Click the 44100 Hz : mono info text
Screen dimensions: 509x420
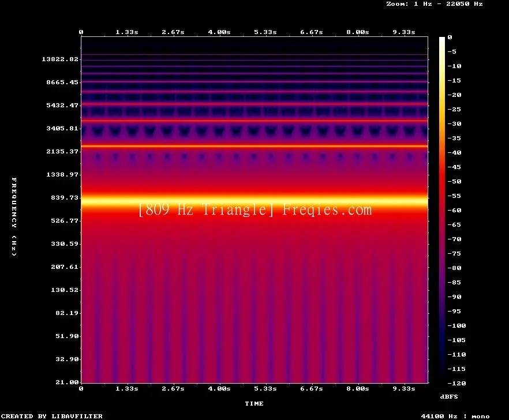455,416
